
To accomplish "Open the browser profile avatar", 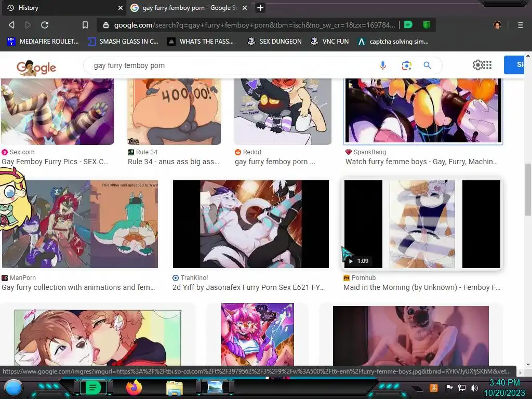I will coord(497,25).
